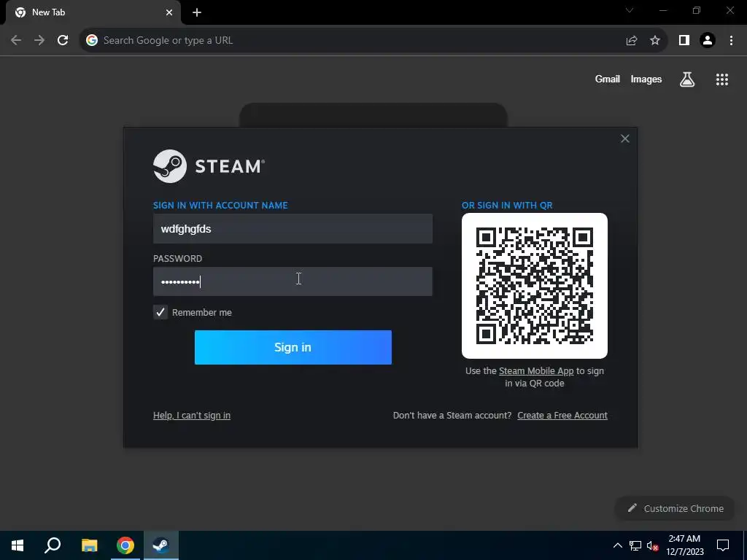Switch to Steam in taskbar
Viewport: 747px width, 560px height.
pyautogui.click(x=161, y=545)
